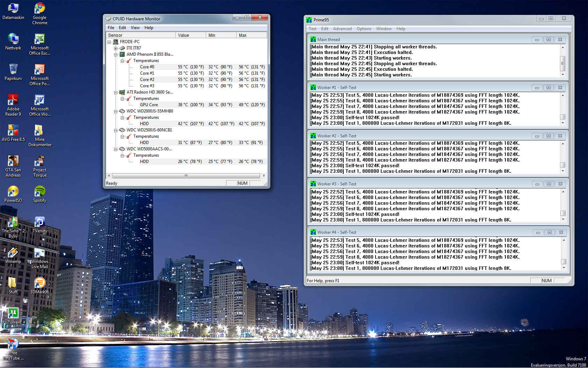Open the Nettverk desktop icon

click(13, 42)
